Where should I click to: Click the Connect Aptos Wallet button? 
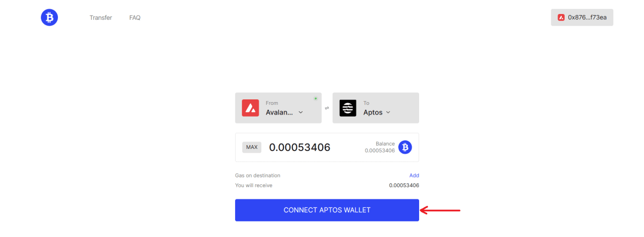(327, 210)
